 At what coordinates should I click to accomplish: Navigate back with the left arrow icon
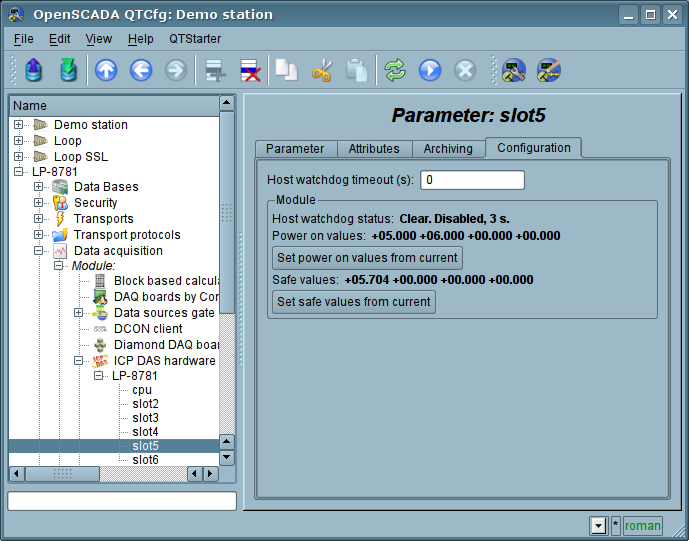click(x=141, y=70)
